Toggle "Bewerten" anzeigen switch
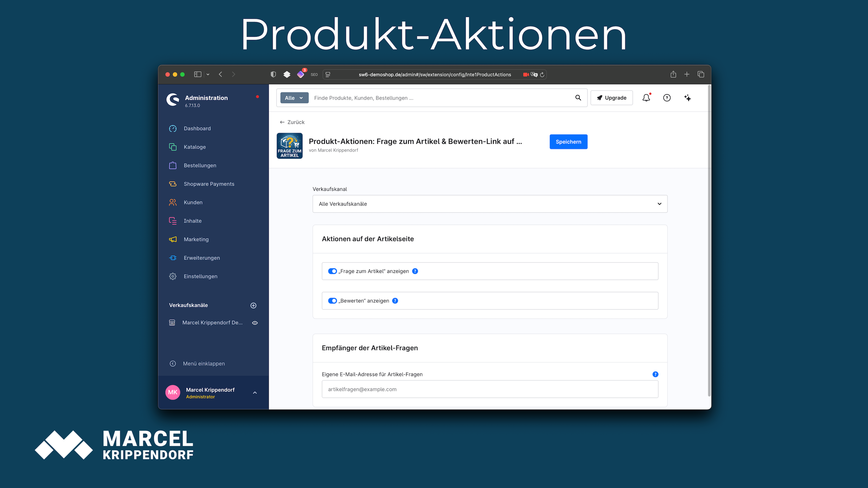Viewport: 868px width, 488px height. [333, 301]
